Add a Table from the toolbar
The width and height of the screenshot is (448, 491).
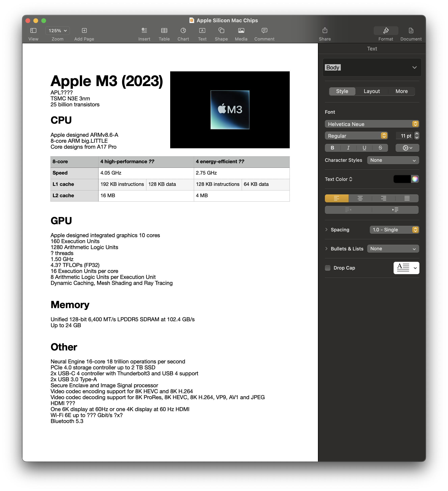[164, 31]
